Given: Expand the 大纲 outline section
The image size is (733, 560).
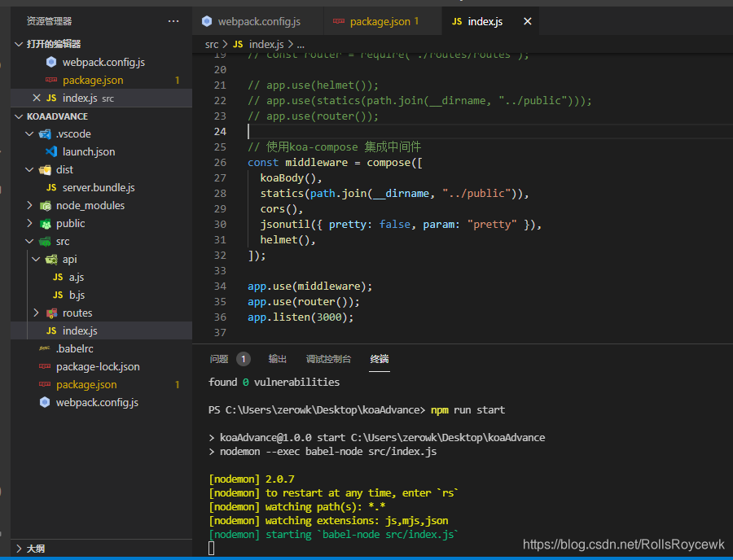Looking at the screenshot, I should [19, 549].
